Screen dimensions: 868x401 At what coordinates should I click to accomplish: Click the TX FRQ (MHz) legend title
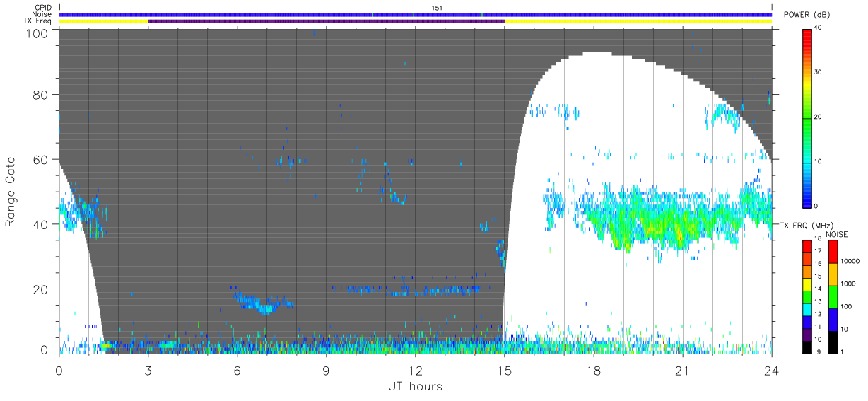coord(807,225)
